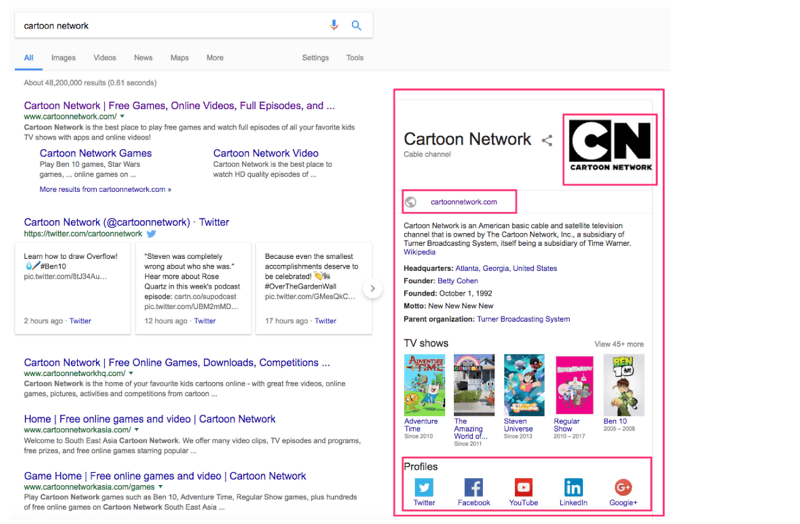Expand dropdown arrow next to cartoonnetworkhq.com URL

coord(131,374)
